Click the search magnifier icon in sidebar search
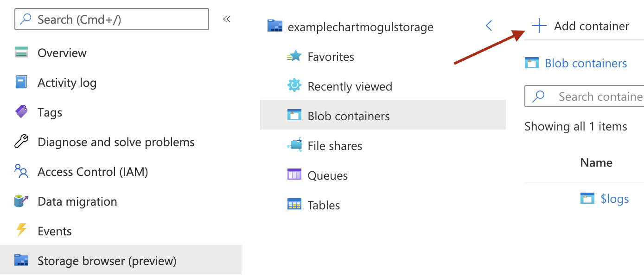The height and width of the screenshot is (279, 644). pyautogui.click(x=26, y=19)
